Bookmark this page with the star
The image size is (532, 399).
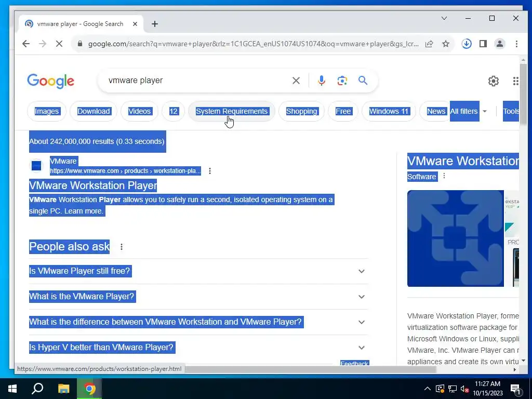point(445,44)
